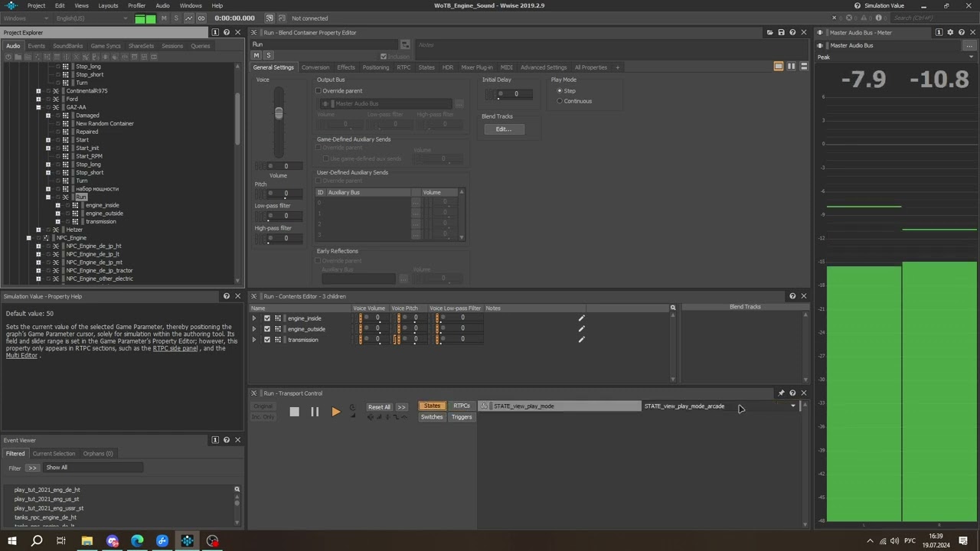Open help for the Blend Container Property Editor
This screenshot has width=980, height=551.
[x=792, y=32]
